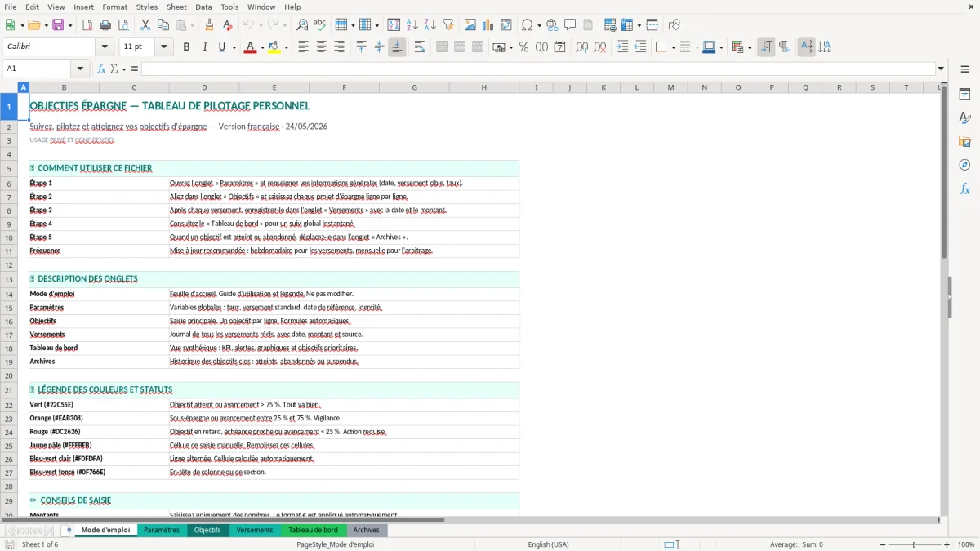Open the Format menu
The width and height of the screenshot is (980, 551).
click(114, 7)
